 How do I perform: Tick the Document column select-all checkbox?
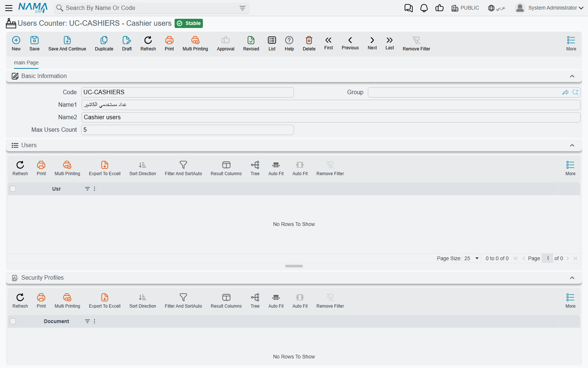tap(13, 321)
